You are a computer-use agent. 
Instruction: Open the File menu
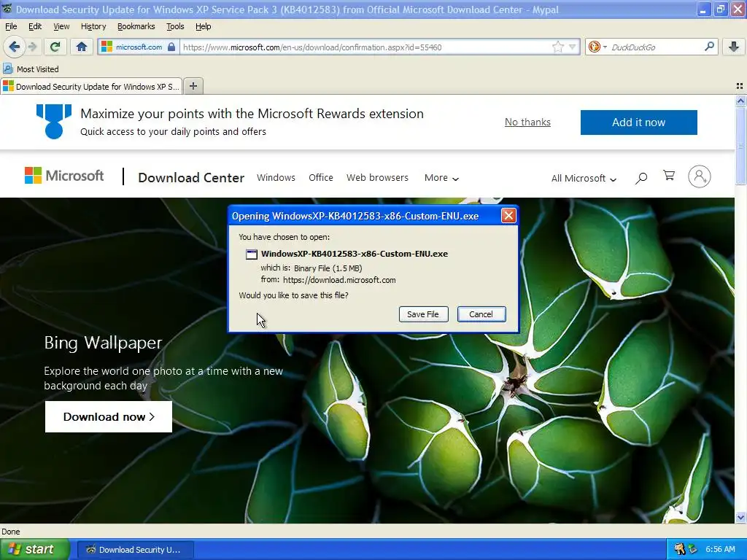coord(11,26)
